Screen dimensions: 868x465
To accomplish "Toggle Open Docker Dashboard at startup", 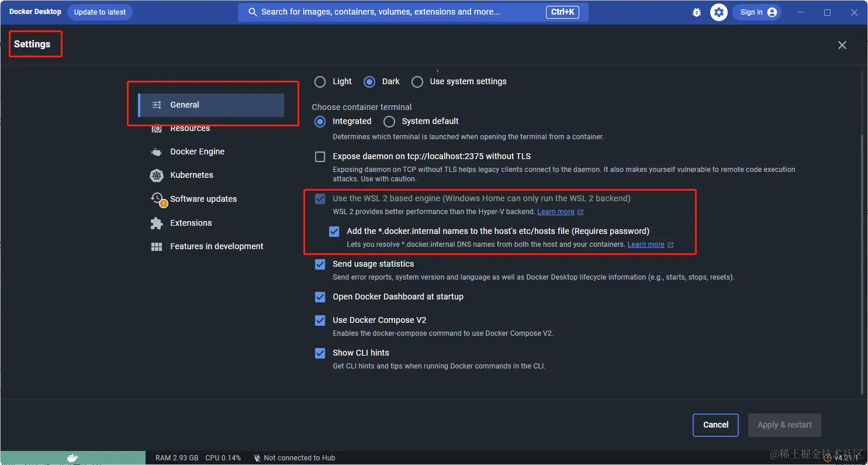I will point(320,297).
